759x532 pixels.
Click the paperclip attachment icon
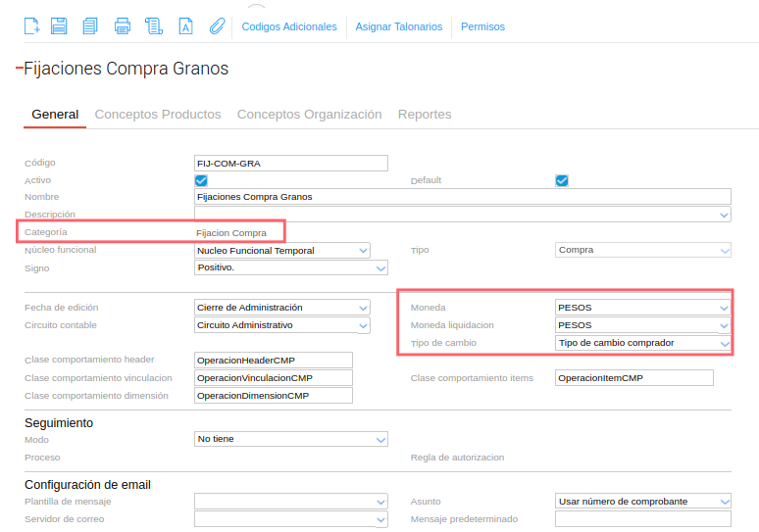pos(217,26)
